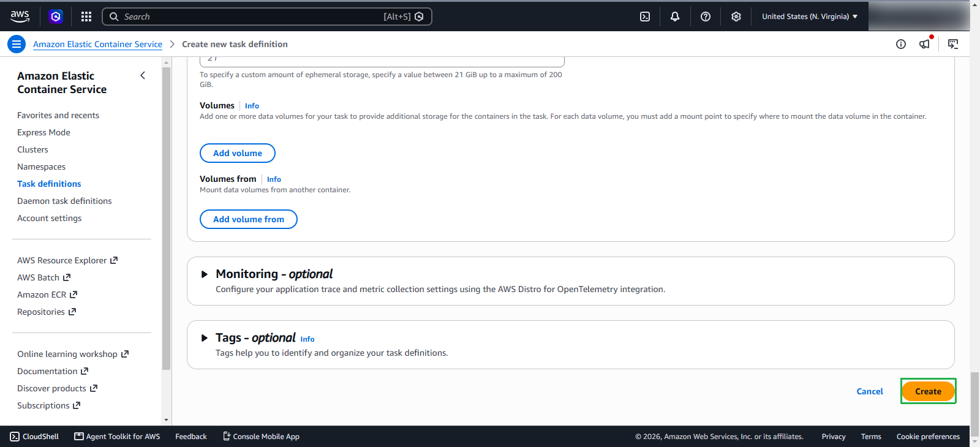Open Namespaces in the sidebar
The height and width of the screenshot is (447, 980).
tap(41, 167)
